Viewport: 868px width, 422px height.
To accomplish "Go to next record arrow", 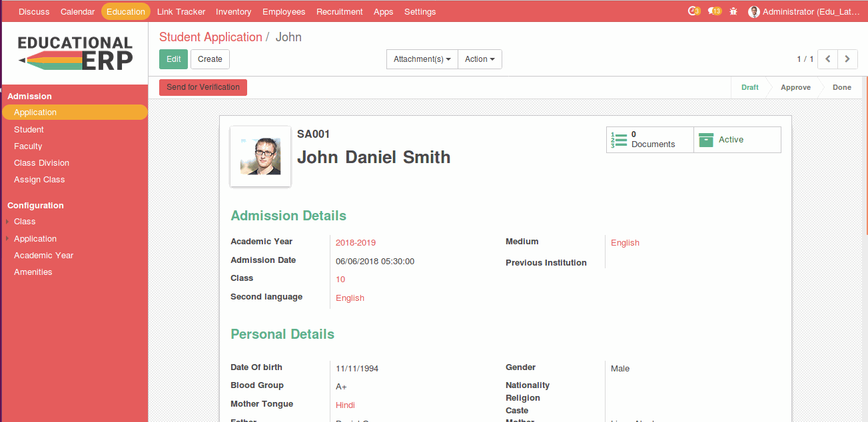I will tap(847, 59).
